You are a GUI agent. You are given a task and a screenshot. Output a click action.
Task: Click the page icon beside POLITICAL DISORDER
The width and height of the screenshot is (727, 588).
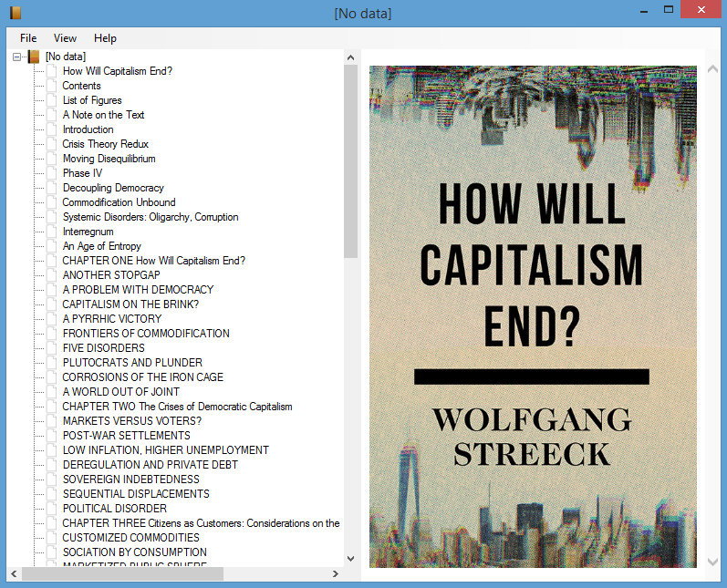pyautogui.click(x=51, y=509)
